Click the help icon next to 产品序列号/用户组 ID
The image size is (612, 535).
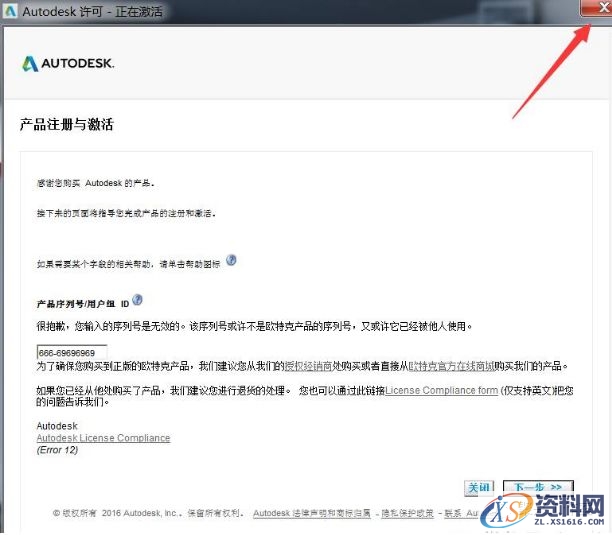coord(137,300)
